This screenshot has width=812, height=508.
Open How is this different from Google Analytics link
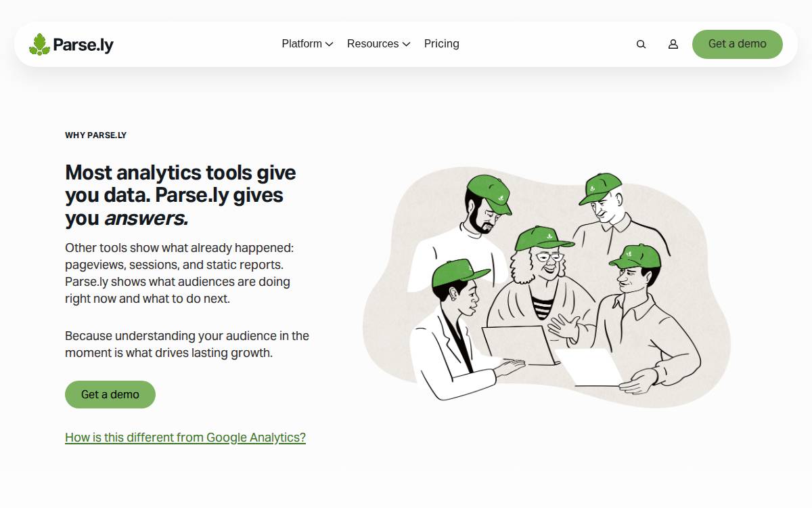click(x=185, y=438)
